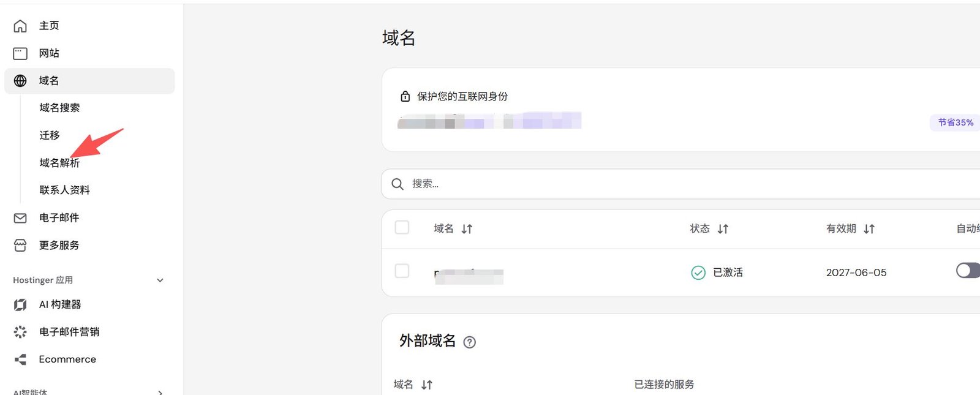Click the Hostinger 应用 section label
This screenshot has height=395, width=980.
tap(43, 280)
